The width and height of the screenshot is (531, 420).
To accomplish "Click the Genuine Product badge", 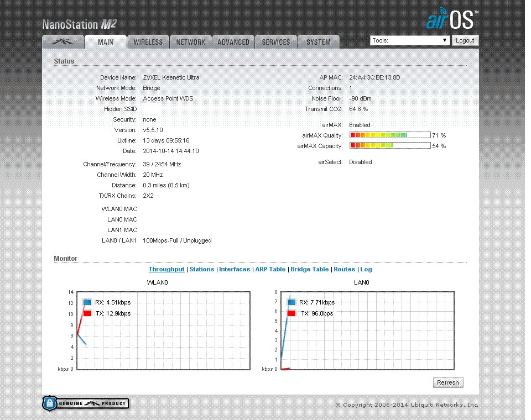I will pos(86,403).
